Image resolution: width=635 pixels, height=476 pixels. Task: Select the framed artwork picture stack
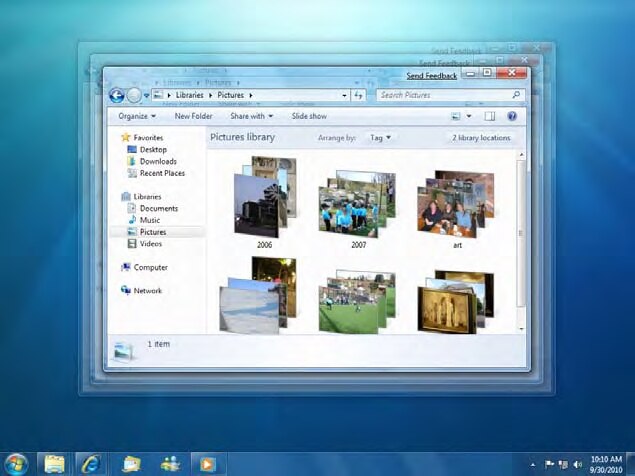point(456,302)
